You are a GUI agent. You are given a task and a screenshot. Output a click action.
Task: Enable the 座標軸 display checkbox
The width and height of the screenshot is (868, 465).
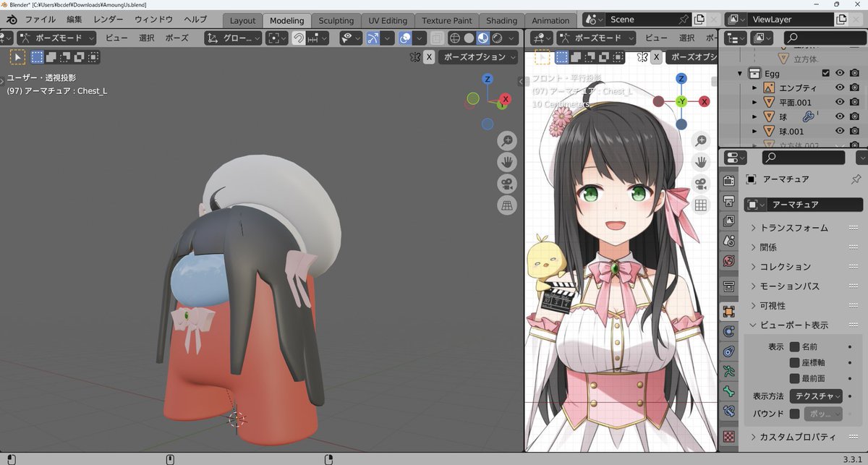(795, 362)
